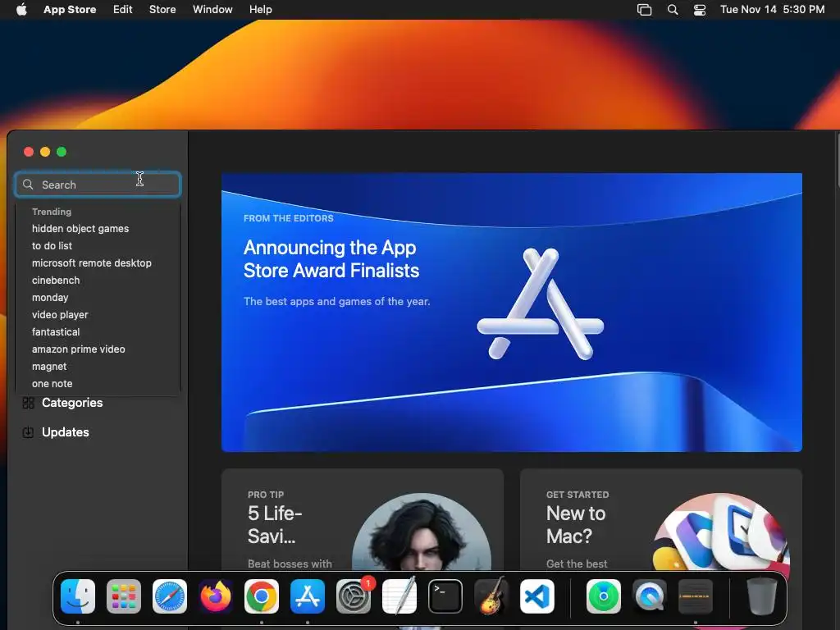Open the Help menu
The width and height of the screenshot is (840, 630).
pos(260,10)
